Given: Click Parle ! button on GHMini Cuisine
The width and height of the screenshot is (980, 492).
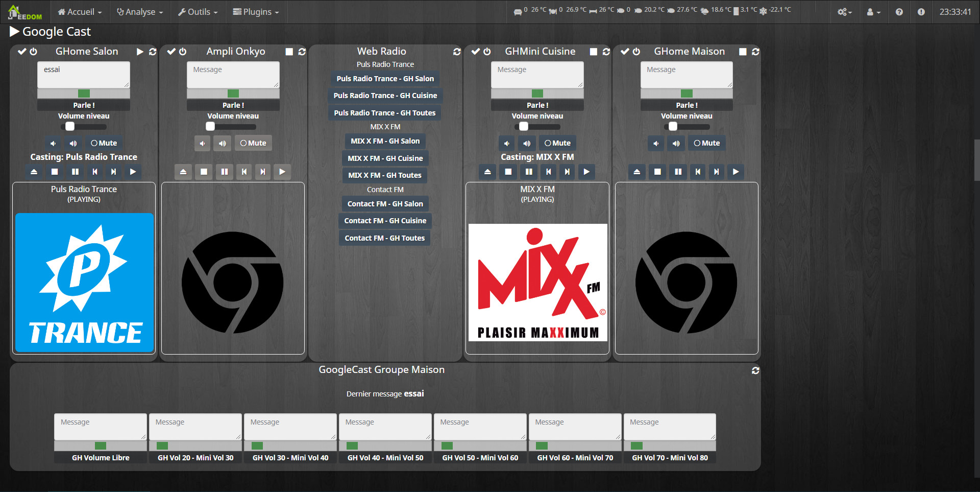Looking at the screenshot, I should (537, 105).
